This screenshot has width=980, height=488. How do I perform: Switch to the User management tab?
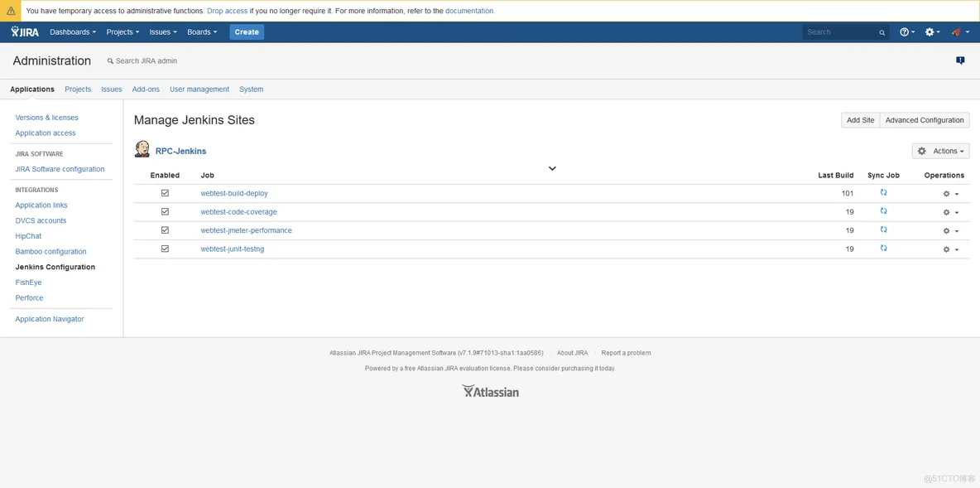coord(199,89)
